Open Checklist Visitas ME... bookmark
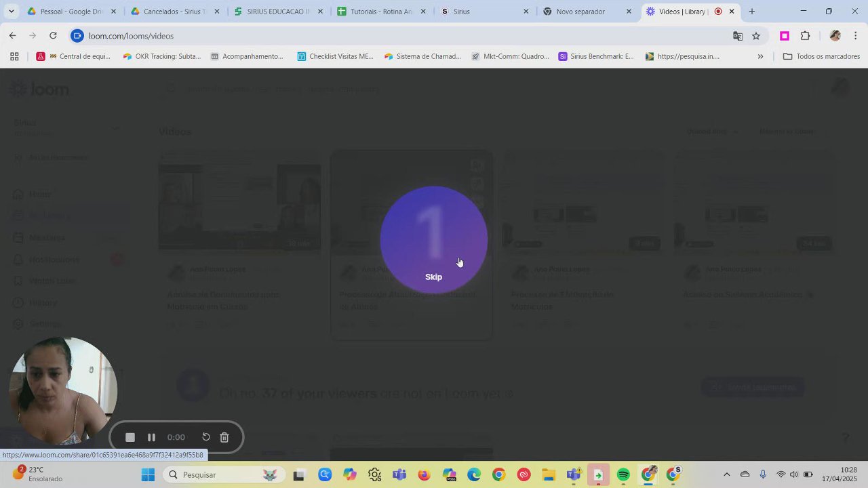Viewport: 868px width, 488px height. coord(335,56)
